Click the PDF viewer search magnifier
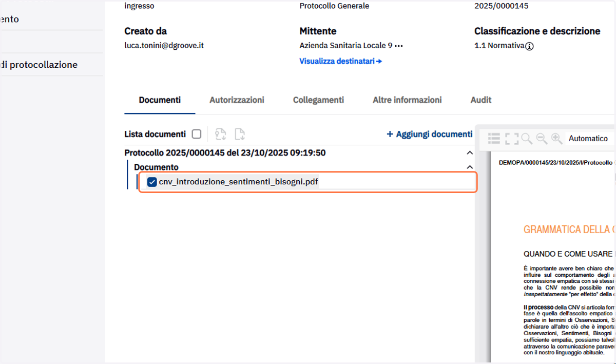This screenshot has width=616, height=364. tap(527, 138)
